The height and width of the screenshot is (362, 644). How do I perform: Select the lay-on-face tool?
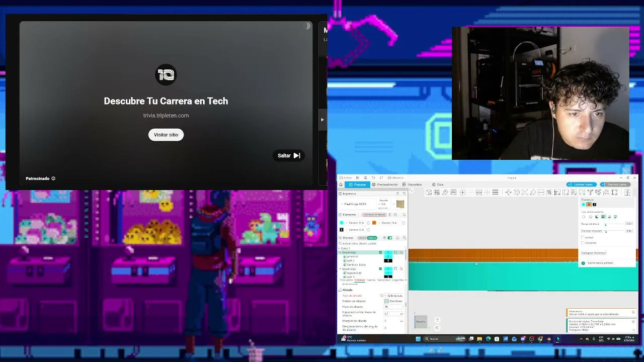[x=533, y=192]
